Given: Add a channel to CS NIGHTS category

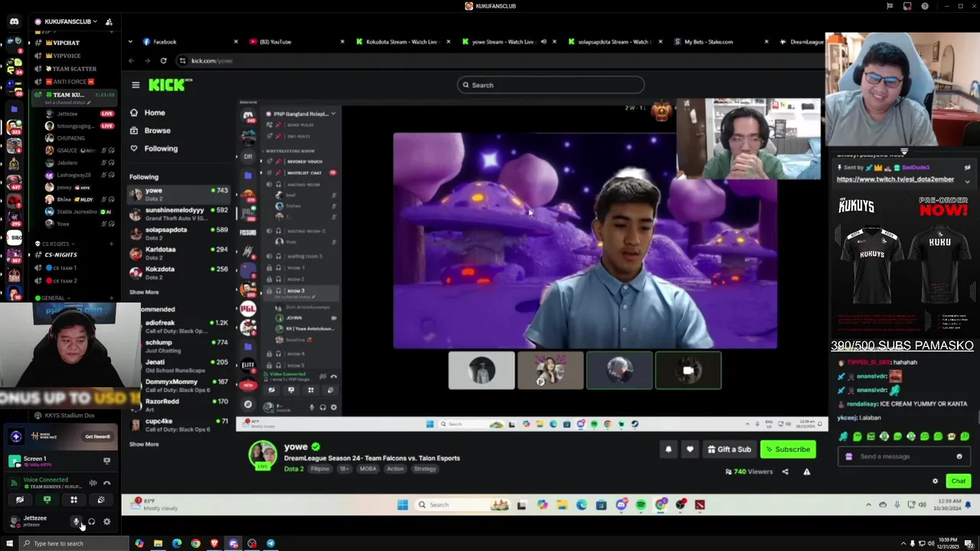Looking at the screenshot, I should (111, 243).
